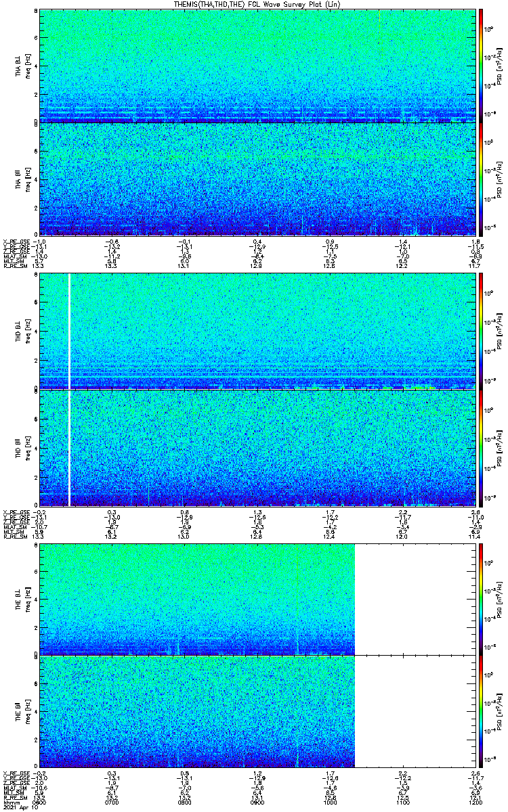Click the X_RE_GSE value '2.6' under THE panels
This screenshot has width=508, height=812.
pos(476,772)
